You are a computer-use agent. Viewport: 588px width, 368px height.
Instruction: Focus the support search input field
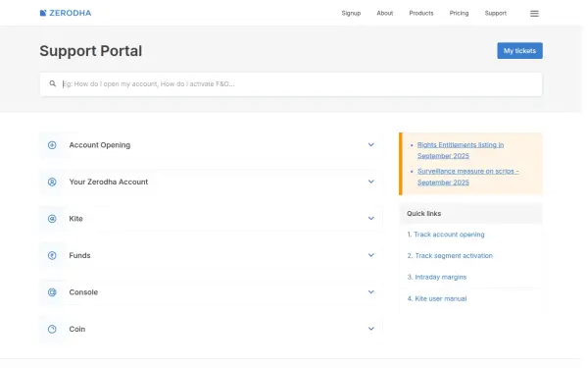(291, 84)
